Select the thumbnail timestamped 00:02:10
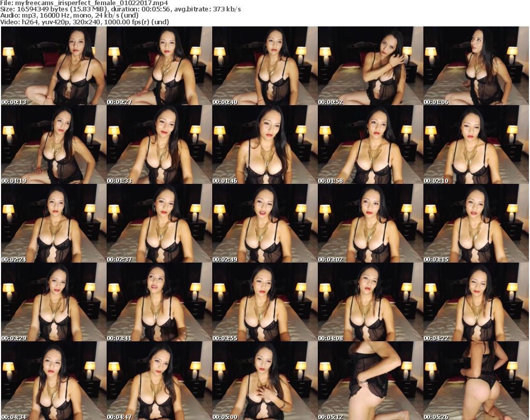This screenshot has width=530, height=420. click(476, 144)
